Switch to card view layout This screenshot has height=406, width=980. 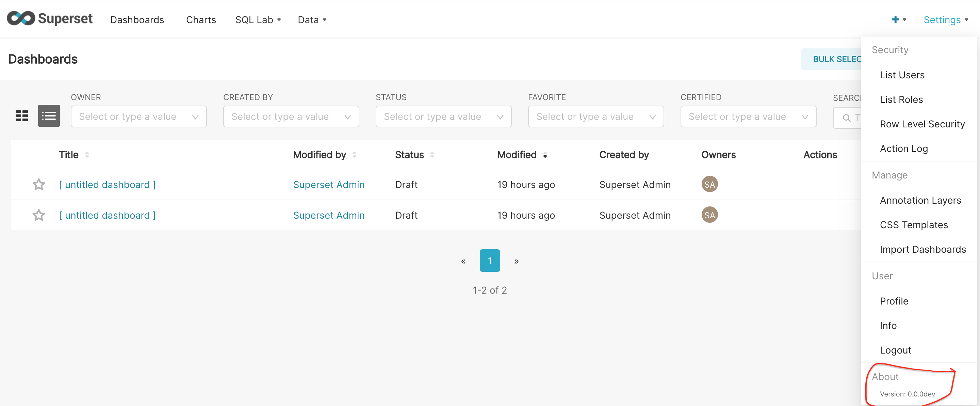pos(22,116)
